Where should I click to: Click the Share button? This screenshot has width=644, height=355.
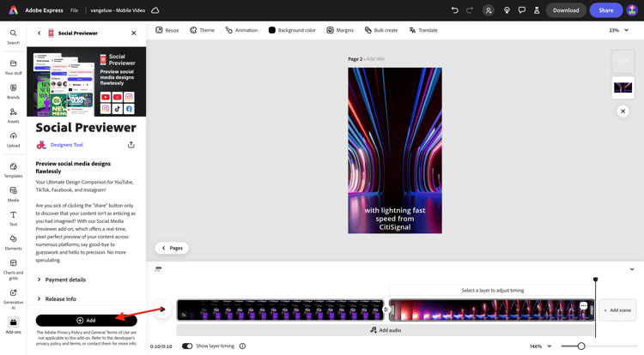tap(606, 10)
